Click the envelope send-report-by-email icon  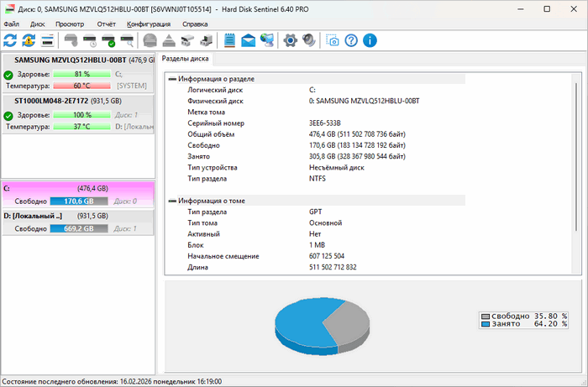coord(249,40)
